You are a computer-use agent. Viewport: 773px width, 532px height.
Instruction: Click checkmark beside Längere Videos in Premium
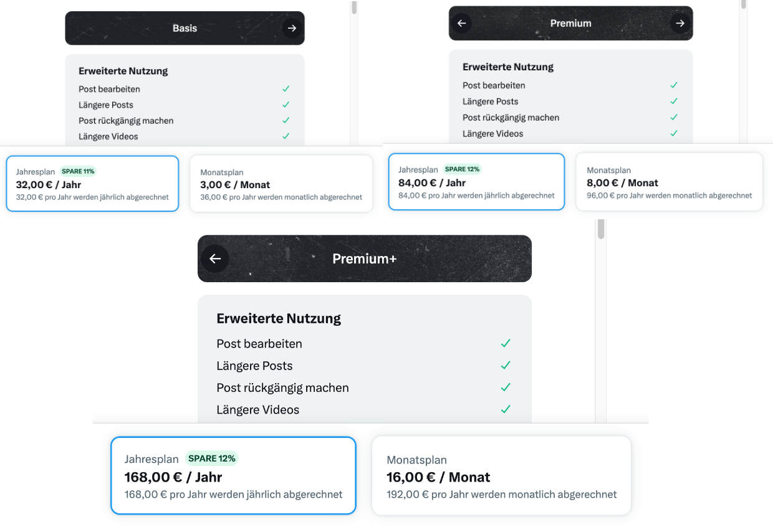(x=674, y=133)
